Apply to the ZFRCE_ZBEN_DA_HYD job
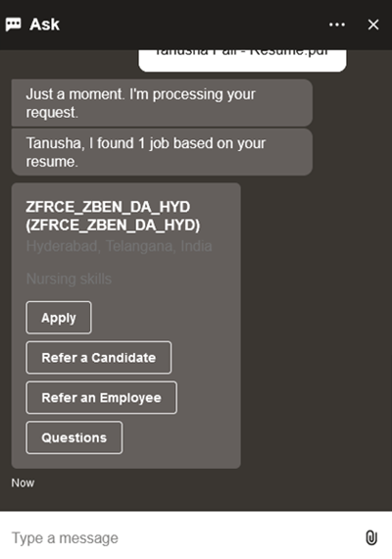The image size is (392, 559). pos(59,318)
